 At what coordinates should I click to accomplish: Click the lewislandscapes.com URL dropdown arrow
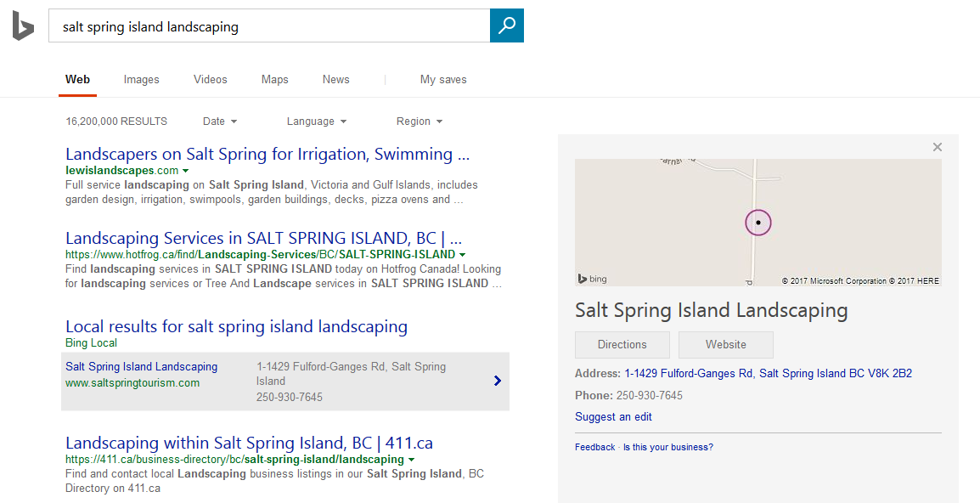(x=186, y=171)
